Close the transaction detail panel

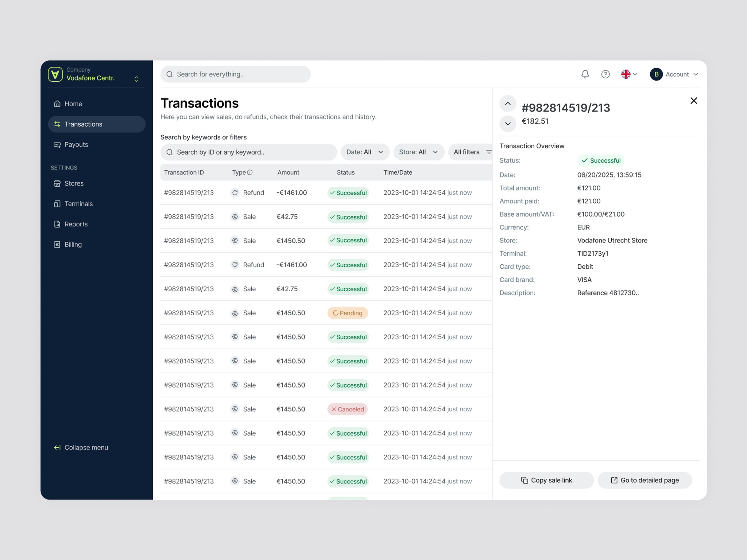click(x=693, y=101)
